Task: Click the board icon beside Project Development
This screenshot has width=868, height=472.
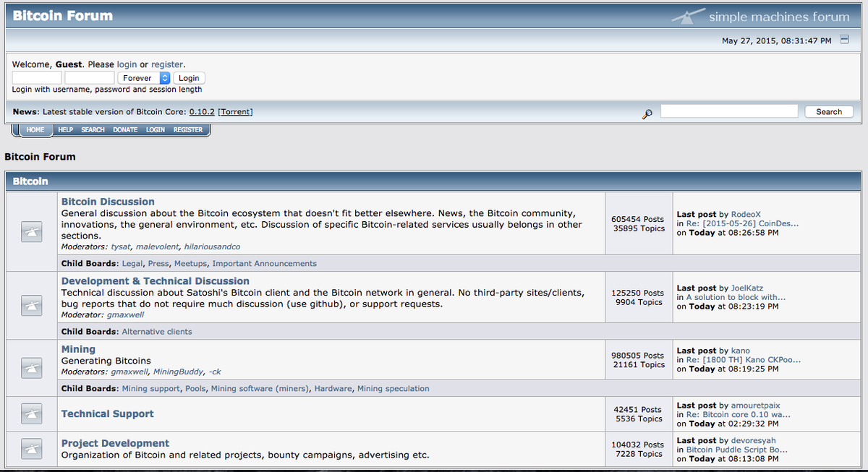Action: point(31,449)
